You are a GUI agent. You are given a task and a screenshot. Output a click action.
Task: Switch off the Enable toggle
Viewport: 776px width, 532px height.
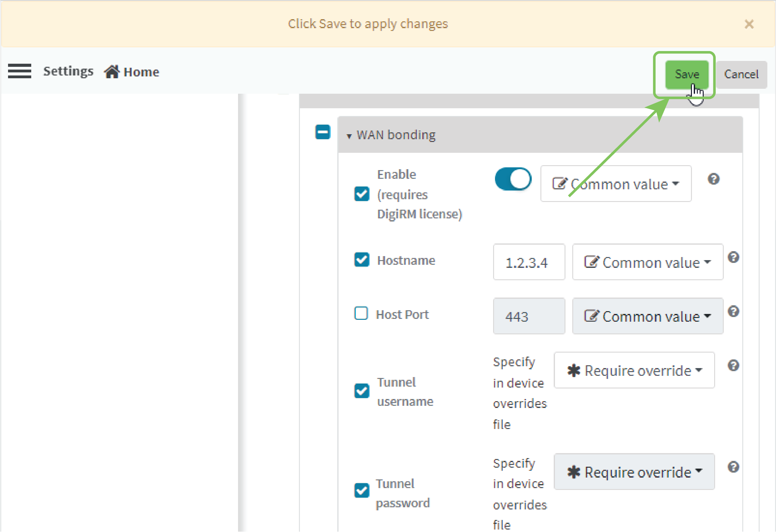(x=513, y=179)
